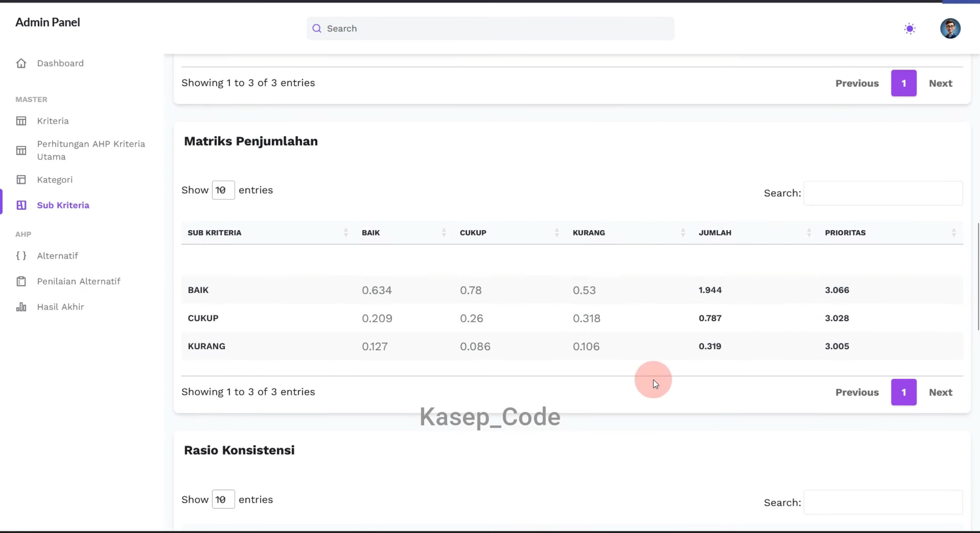Screen dimensions: 980x533
Task: Click the Hasil Akhir bar chart icon
Action: [x=21, y=307]
